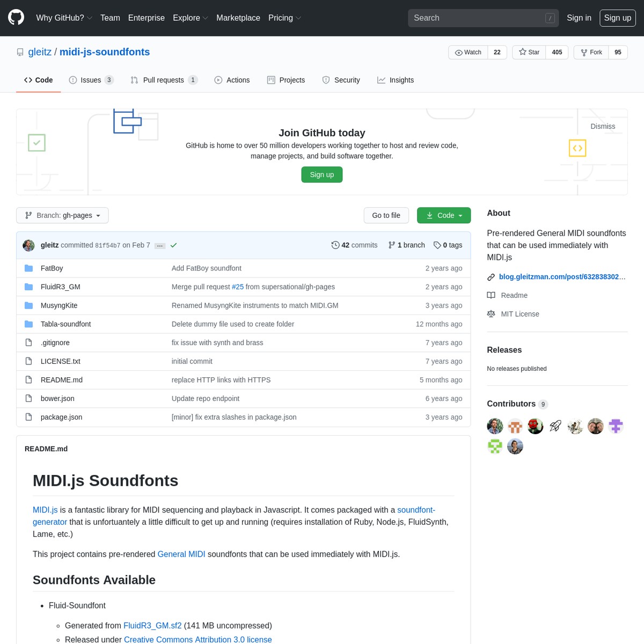Star the midi-js-soundfonts repository
The width and height of the screenshot is (644, 644).
pos(529,52)
